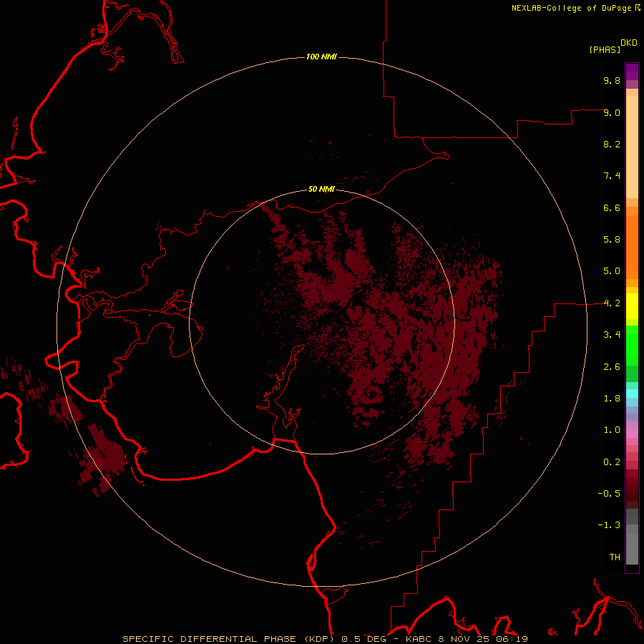Click the 6.6 scale value
644x644 pixels.
coord(612,208)
